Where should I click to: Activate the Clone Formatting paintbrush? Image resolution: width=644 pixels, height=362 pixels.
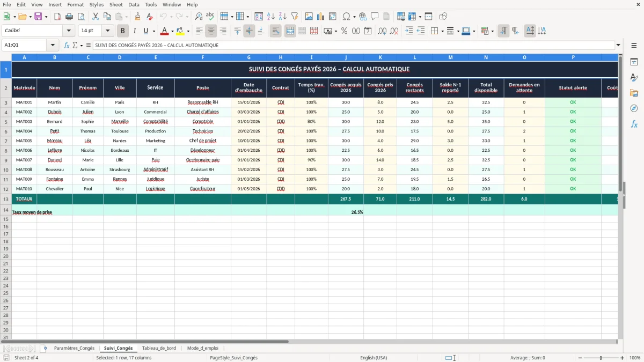pyautogui.click(x=137, y=17)
